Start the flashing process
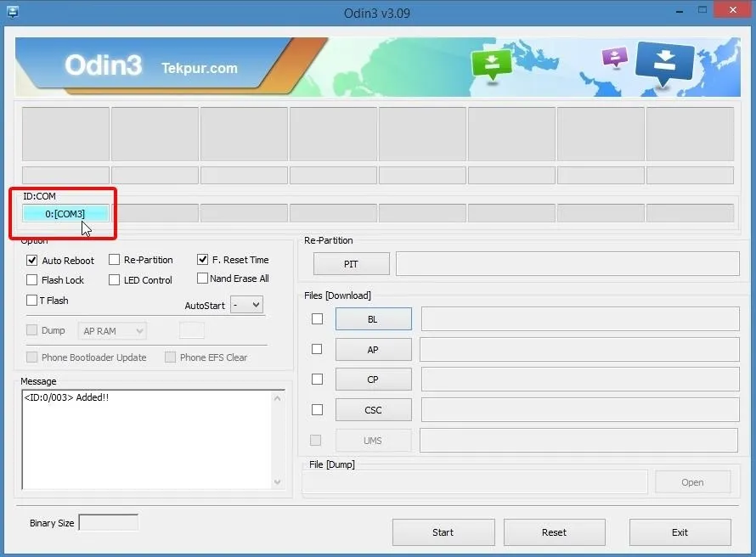This screenshot has height=557, width=756. pos(443,532)
